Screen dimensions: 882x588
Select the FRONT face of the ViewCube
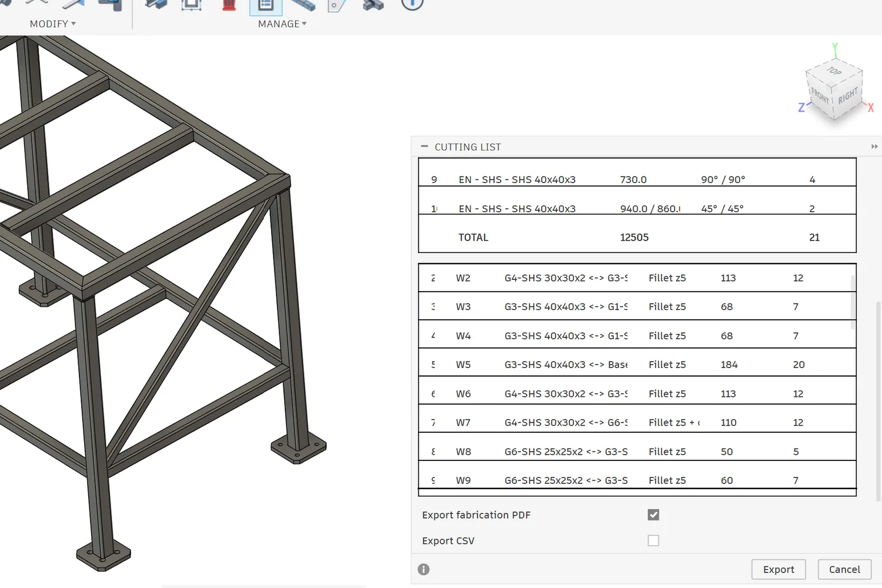(820, 95)
